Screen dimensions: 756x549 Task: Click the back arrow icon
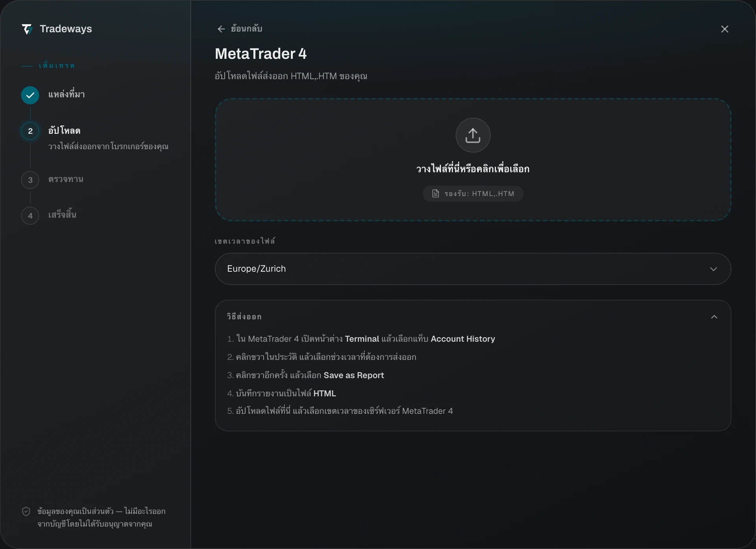(x=221, y=29)
